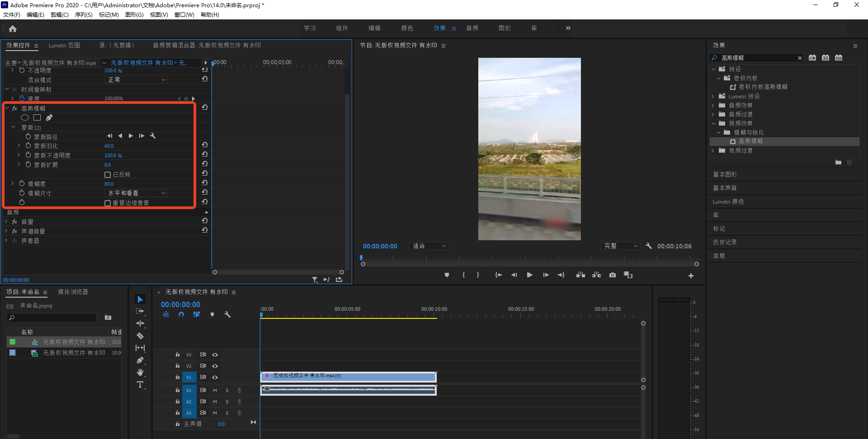This screenshot has width=868, height=439.
Task: Click the Add Marker button in program monitor
Action: 447,275
